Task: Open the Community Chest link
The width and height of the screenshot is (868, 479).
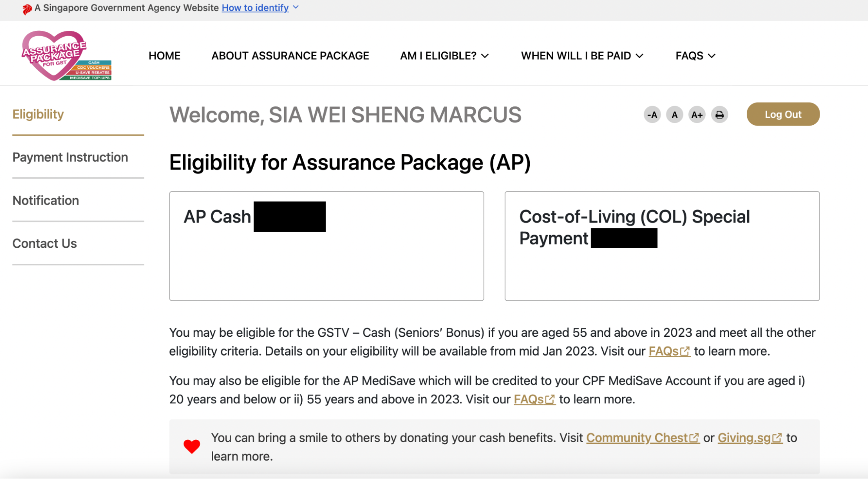Action: point(642,438)
